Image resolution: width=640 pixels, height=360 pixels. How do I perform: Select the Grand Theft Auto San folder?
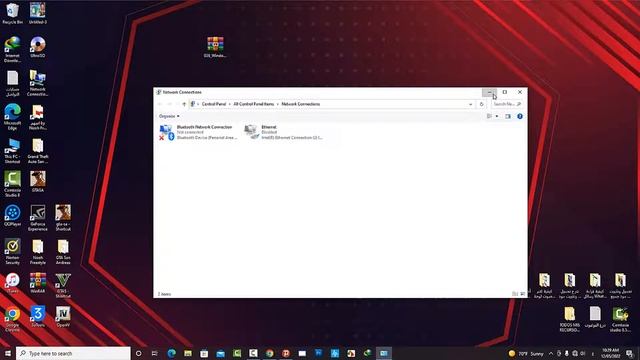(x=38, y=151)
